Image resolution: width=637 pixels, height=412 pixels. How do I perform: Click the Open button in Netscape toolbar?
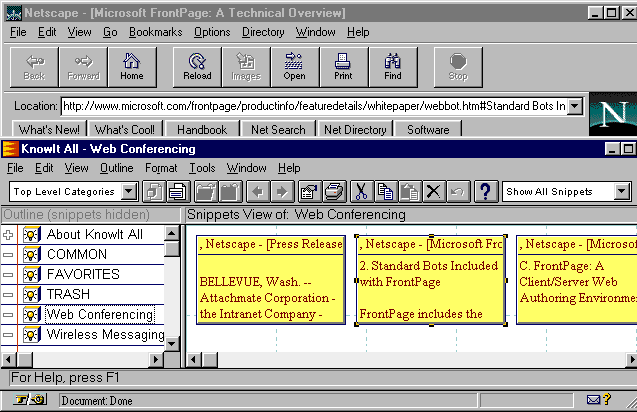tap(294, 66)
